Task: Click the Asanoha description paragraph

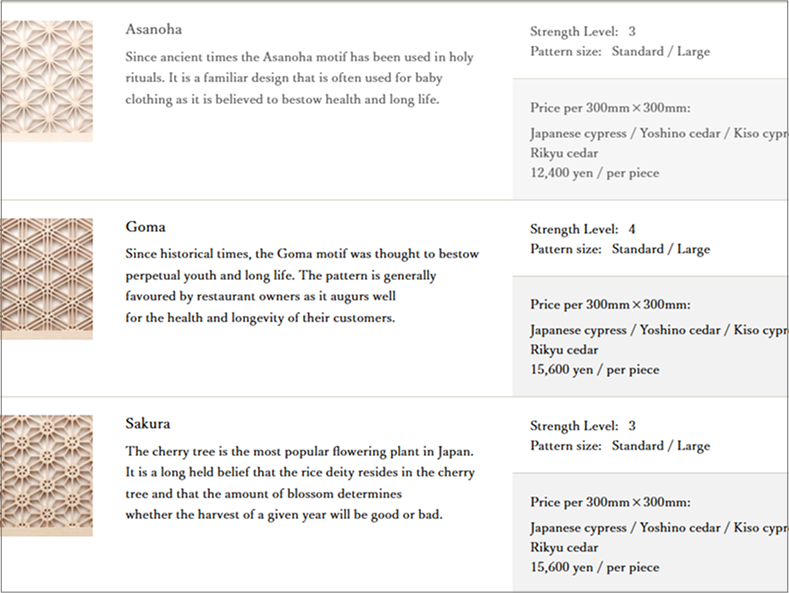Action: point(299,78)
